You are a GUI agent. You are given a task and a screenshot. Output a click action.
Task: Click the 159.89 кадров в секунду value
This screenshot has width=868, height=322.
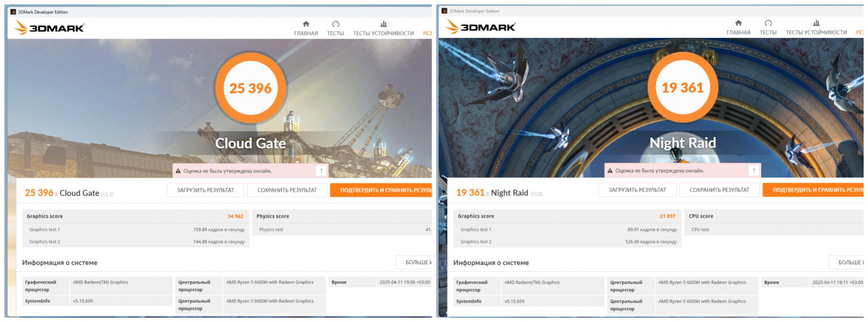click(x=219, y=230)
